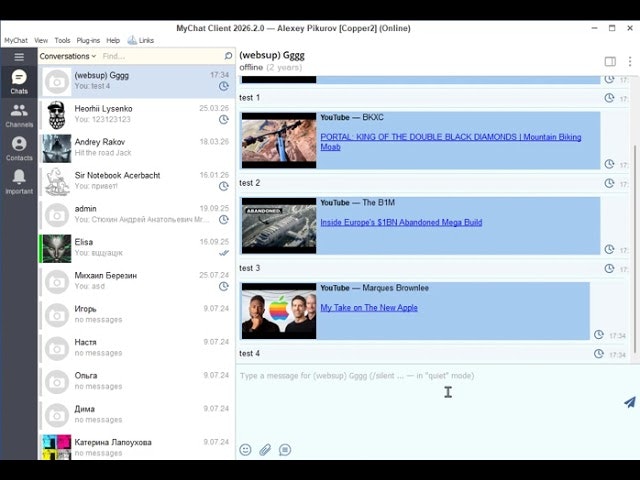Click the (websup) Gggg avatar placeholder

click(57, 82)
